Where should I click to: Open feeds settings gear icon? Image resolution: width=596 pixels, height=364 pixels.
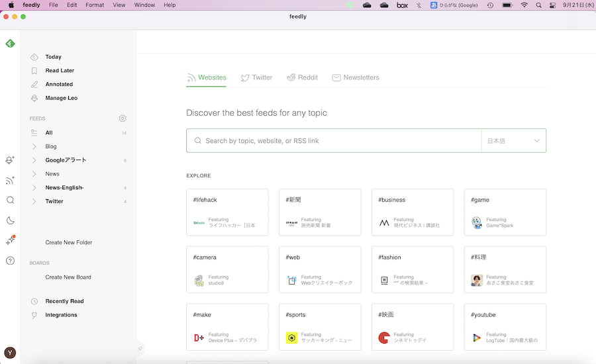[123, 118]
